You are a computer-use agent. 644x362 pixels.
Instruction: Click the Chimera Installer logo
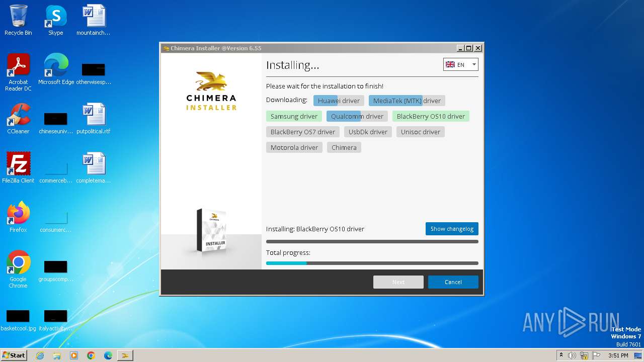(211, 91)
